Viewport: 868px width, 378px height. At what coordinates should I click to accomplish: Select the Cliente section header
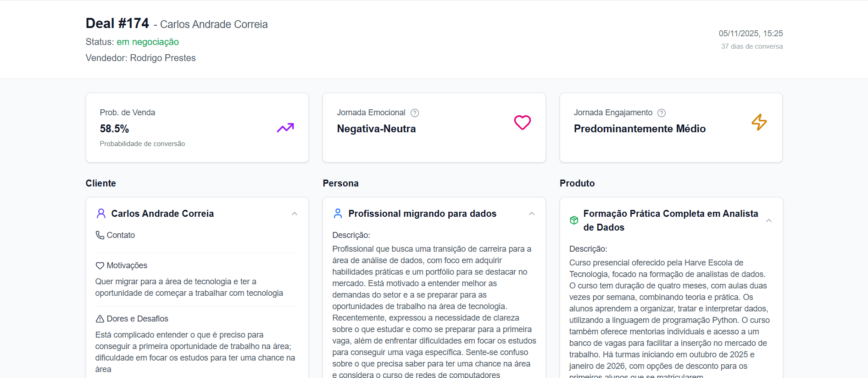pos(101,183)
